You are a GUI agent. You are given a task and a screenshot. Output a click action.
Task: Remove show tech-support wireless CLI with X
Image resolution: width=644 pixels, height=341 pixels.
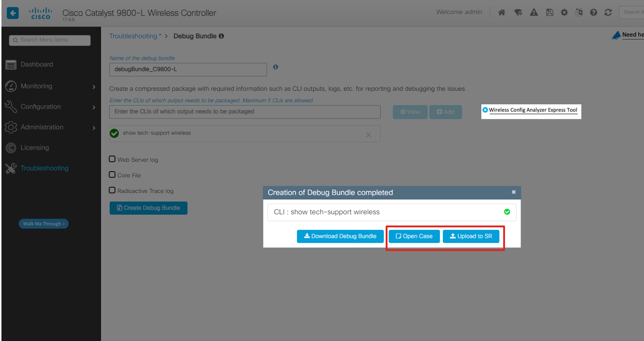click(x=369, y=135)
